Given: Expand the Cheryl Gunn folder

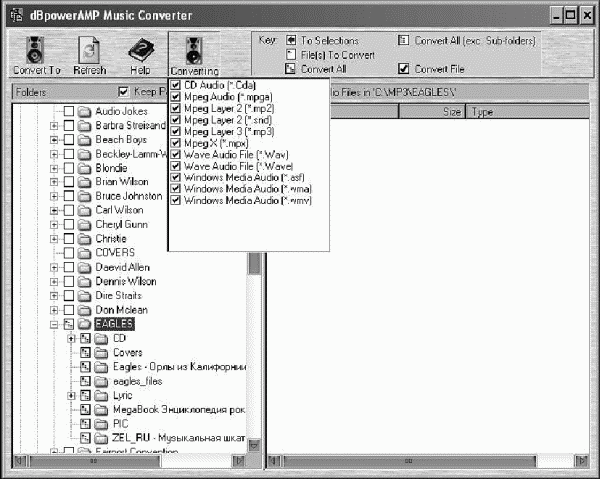Looking at the screenshot, I should [54, 225].
